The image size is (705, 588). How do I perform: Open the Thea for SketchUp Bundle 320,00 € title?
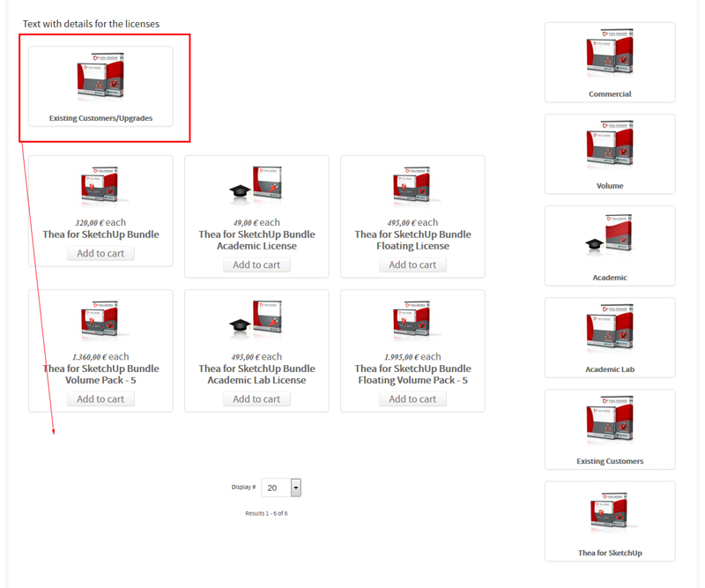tap(100, 234)
